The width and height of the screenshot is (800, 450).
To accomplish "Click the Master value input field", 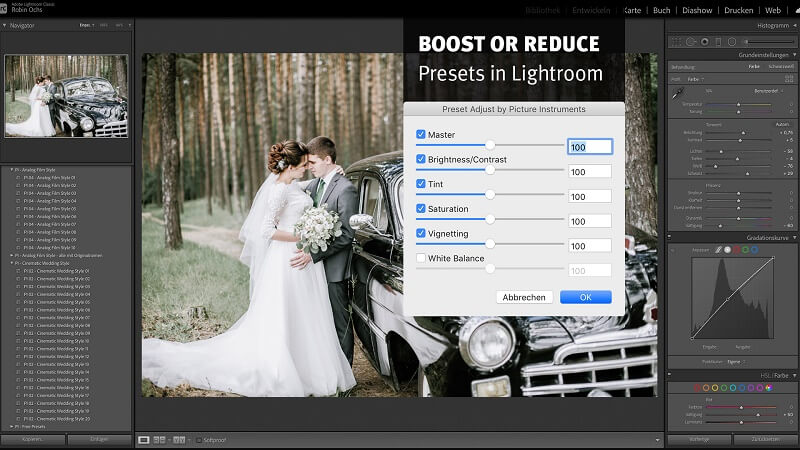I will 590,147.
